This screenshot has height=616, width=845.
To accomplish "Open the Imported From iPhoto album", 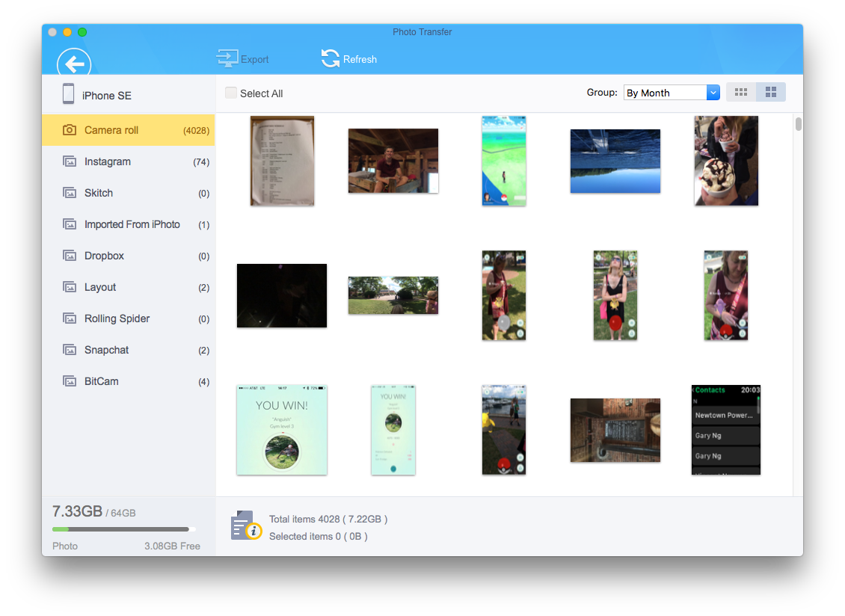I will point(132,224).
